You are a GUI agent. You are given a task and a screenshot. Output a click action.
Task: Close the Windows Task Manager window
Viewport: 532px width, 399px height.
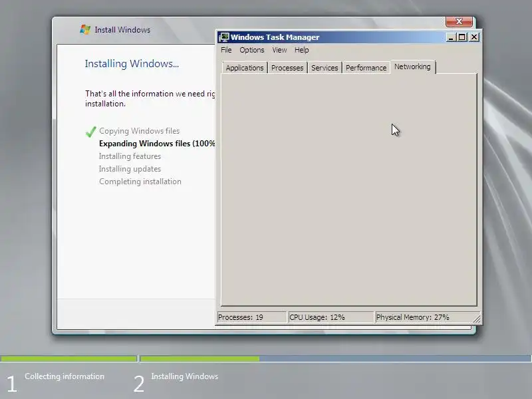474,37
